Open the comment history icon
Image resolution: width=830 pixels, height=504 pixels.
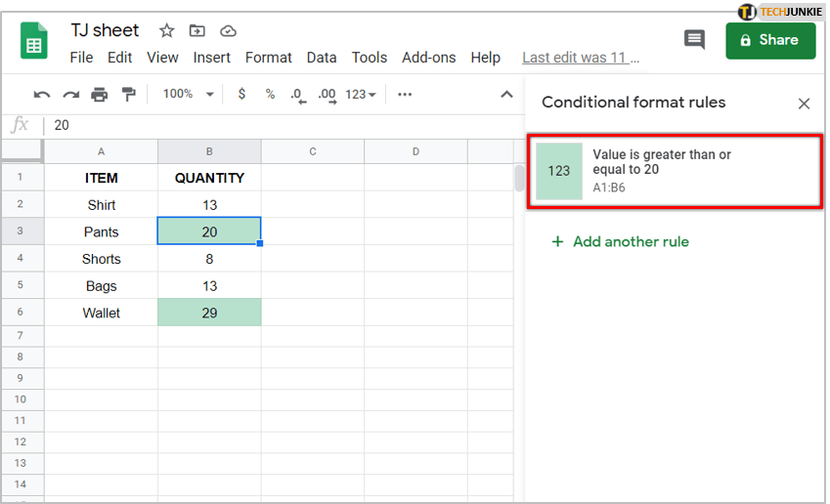(x=694, y=40)
